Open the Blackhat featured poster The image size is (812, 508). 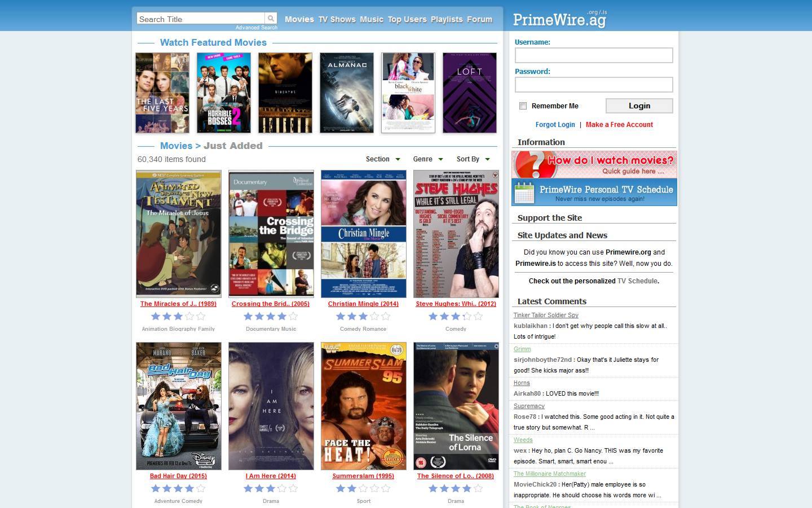coord(285,93)
